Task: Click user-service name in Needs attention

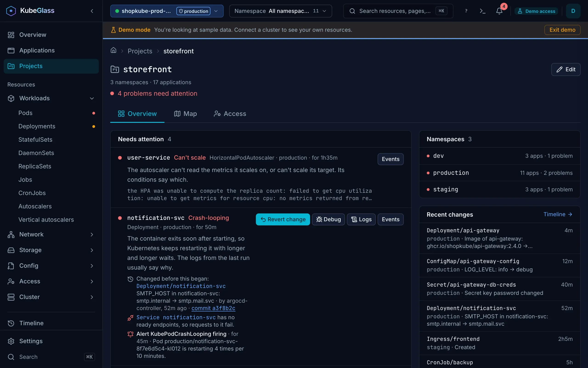Action: 148,158
